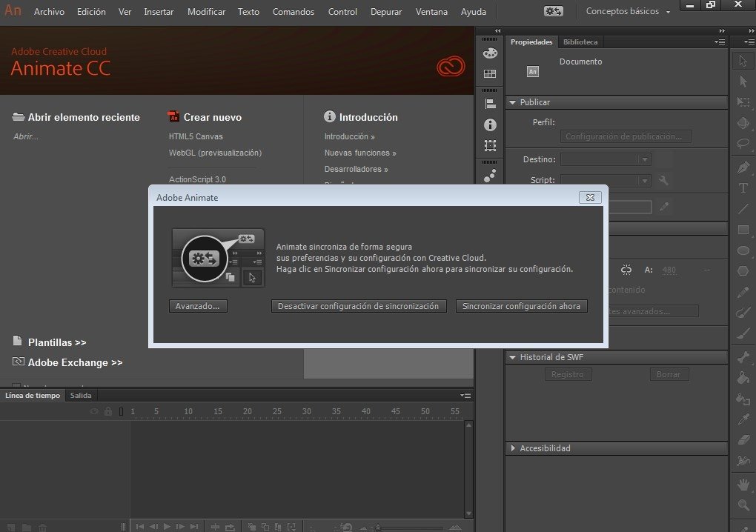The width and height of the screenshot is (756, 532).
Task: Select the Paint Bucket tool
Action: pyautogui.click(x=743, y=378)
